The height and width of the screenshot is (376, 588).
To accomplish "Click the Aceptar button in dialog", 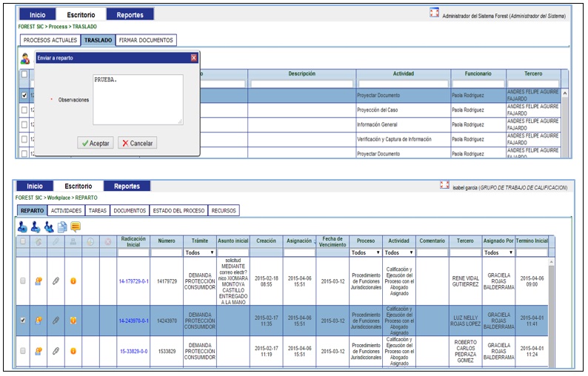I will pos(96,143).
